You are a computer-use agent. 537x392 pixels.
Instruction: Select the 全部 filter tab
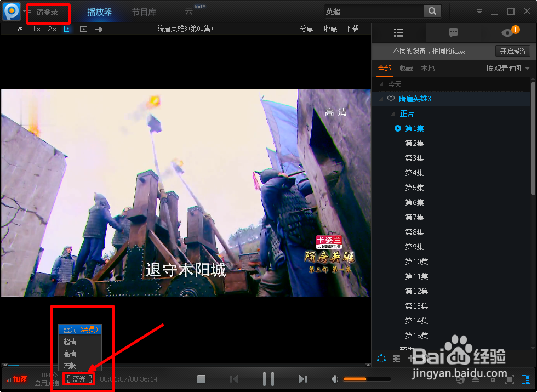(384, 69)
